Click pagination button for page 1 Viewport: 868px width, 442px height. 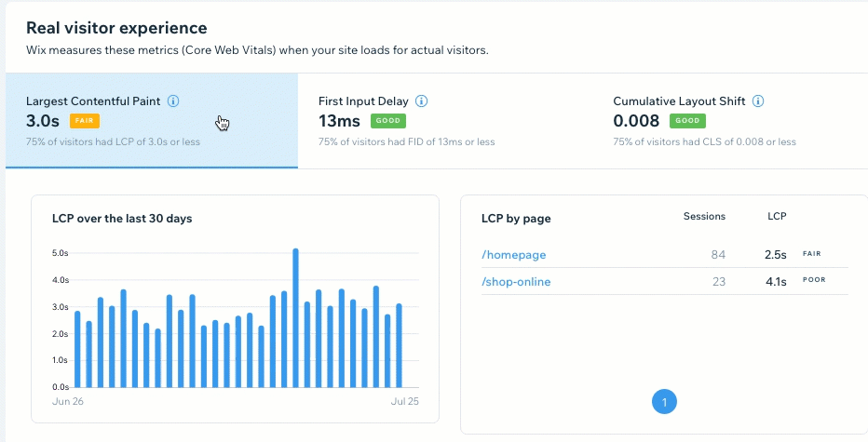(x=664, y=402)
